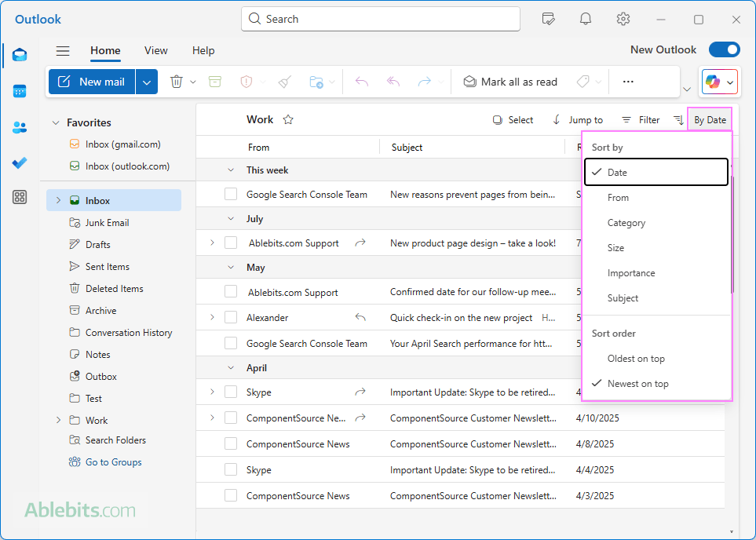Open the New mail dropdown arrow

147,82
